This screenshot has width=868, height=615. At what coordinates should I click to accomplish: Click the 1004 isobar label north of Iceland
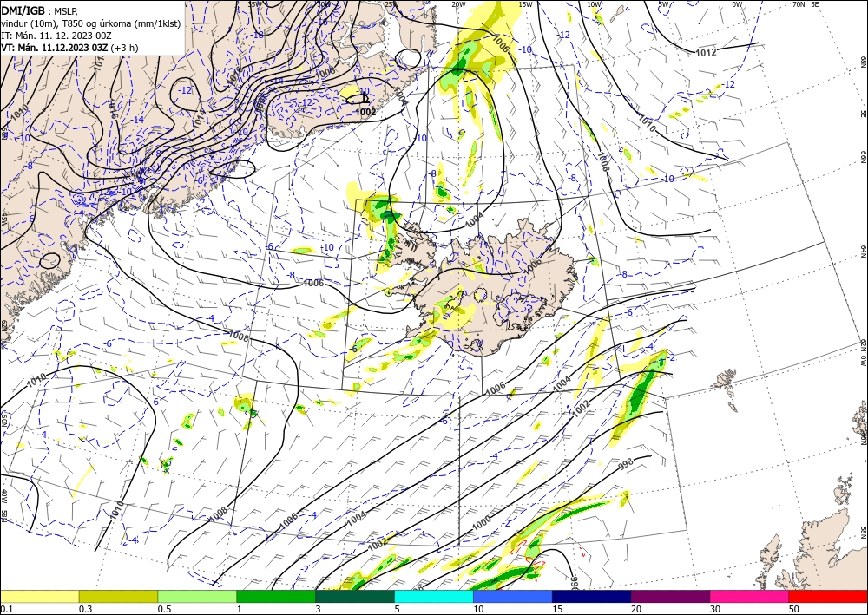(x=474, y=220)
